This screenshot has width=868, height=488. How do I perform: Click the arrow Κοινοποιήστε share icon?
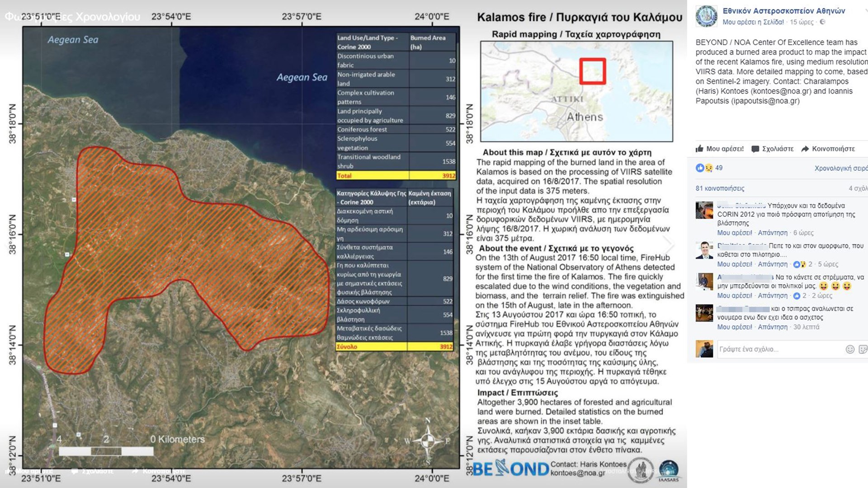pos(806,149)
